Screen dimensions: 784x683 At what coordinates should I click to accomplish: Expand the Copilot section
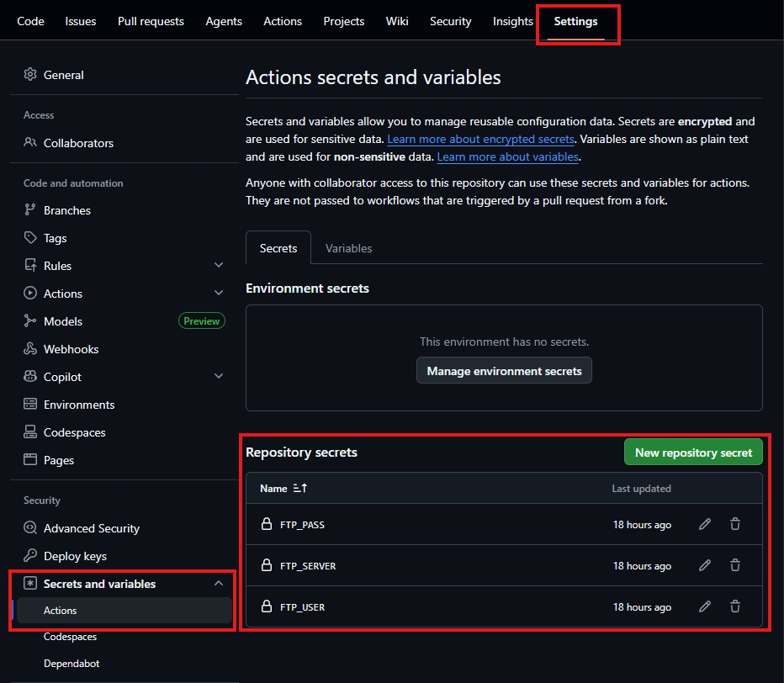click(219, 376)
